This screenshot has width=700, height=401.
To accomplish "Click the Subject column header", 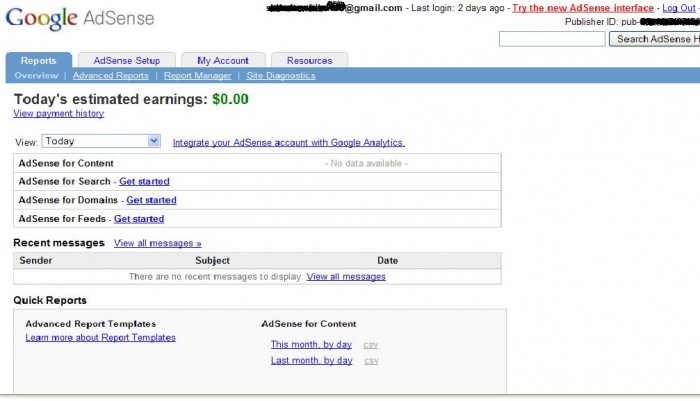I will pyautogui.click(x=212, y=260).
